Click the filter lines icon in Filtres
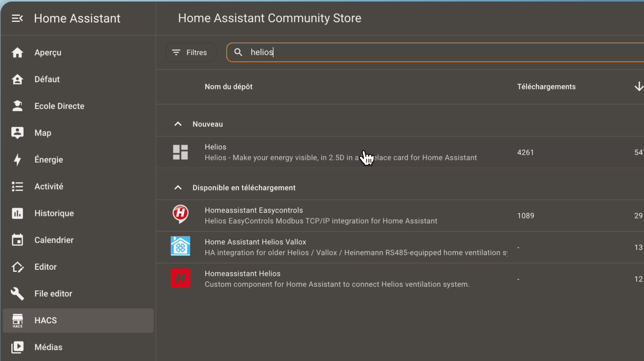The width and height of the screenshot is (644, 361). (176, 52)
